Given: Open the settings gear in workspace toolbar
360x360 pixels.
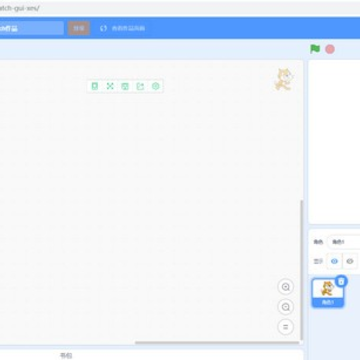Looking at the screenshot, I should tap(155, 86).
